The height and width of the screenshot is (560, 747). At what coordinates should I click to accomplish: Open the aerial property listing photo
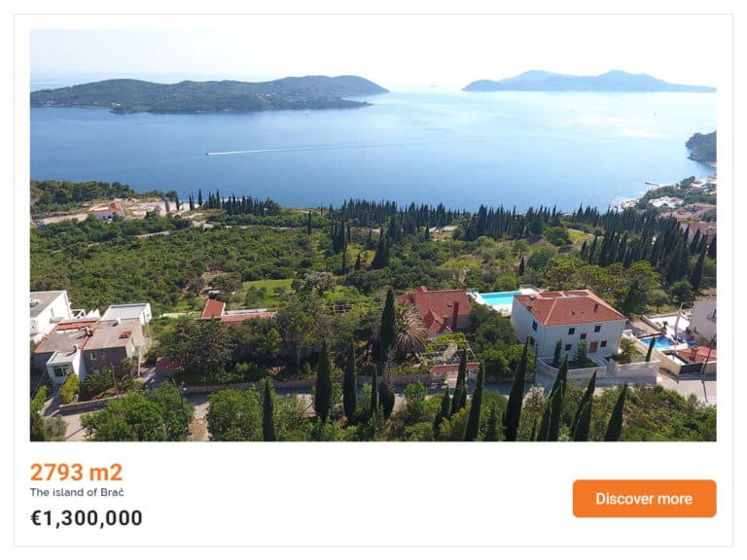[x=373, y=235]
